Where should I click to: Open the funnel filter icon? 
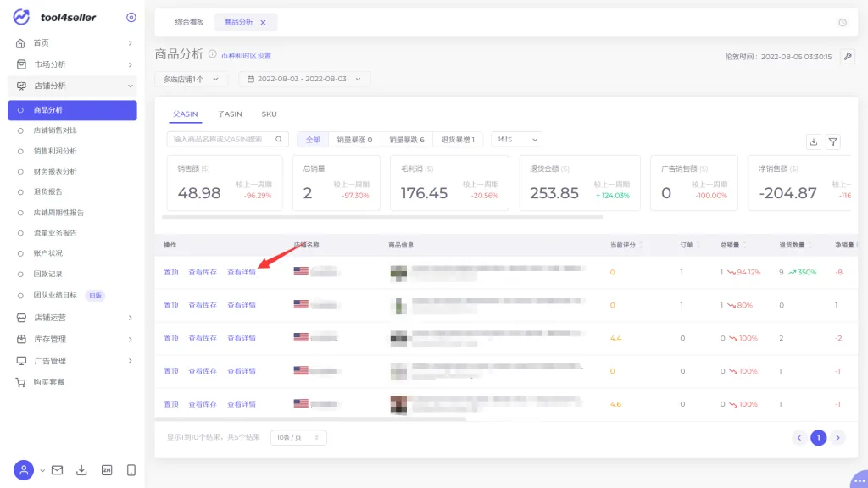click(x=832, y=142)
